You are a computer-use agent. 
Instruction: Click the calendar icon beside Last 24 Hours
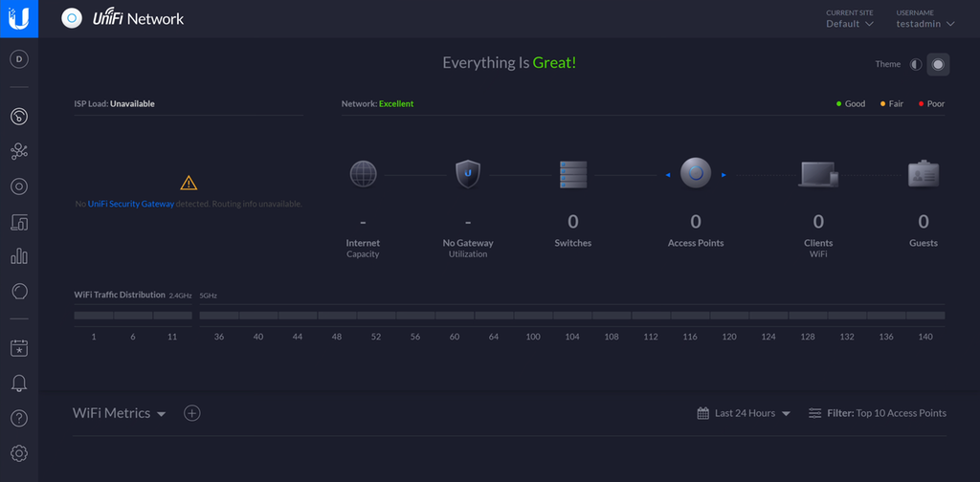point(703,413)
